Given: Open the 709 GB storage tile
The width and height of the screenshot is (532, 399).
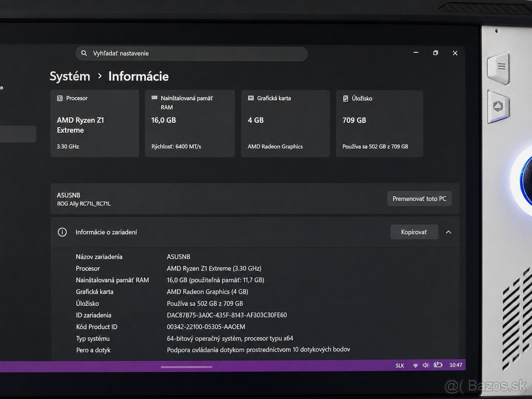Looking at the screenshot, I should [379, 124].
